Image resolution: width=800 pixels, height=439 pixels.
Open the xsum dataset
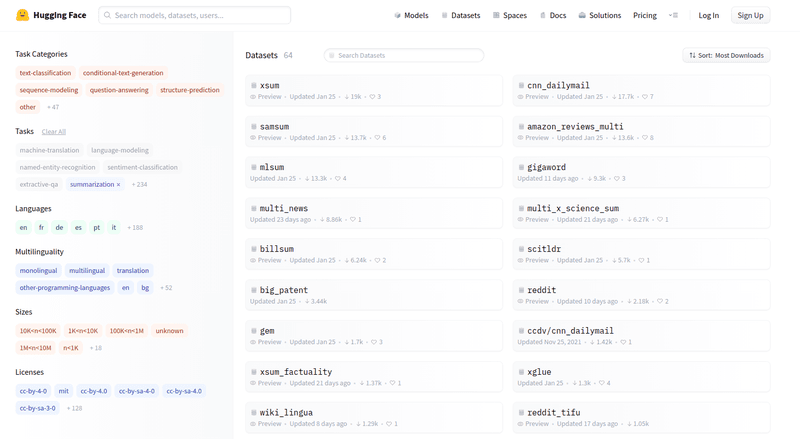(x=373, y=90)
